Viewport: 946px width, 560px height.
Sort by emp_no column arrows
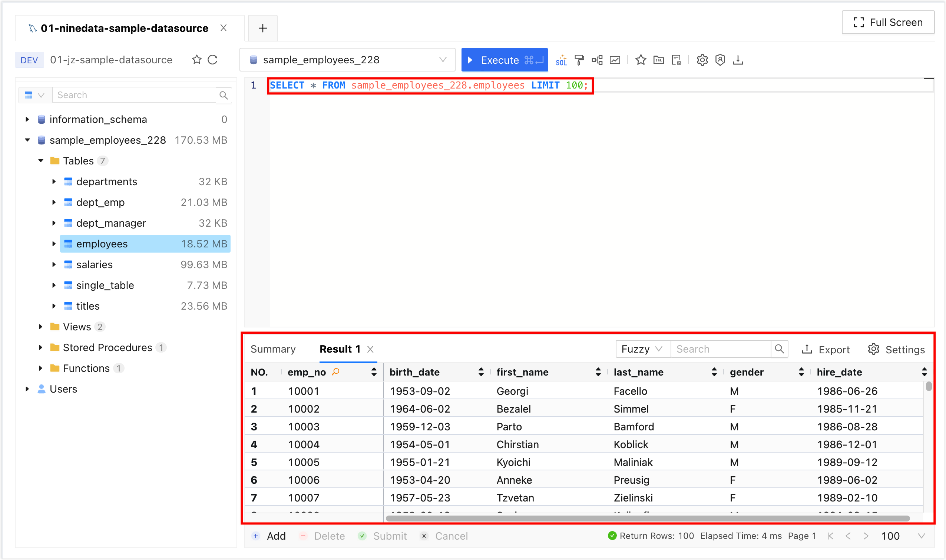coord(374,372)
